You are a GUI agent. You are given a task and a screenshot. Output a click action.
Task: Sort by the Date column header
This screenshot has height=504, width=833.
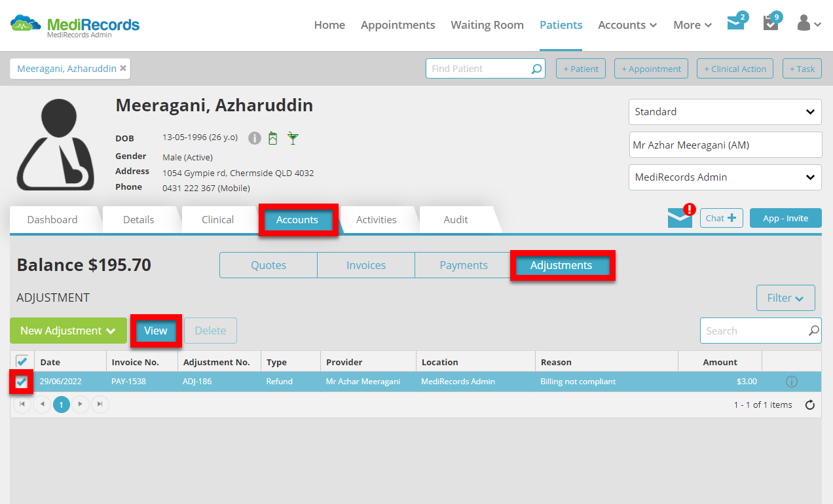[x=71, y=362]
